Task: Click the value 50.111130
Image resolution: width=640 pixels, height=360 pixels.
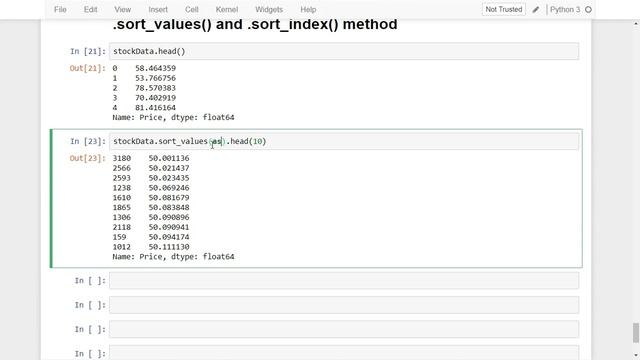Action: coord(169,247)
